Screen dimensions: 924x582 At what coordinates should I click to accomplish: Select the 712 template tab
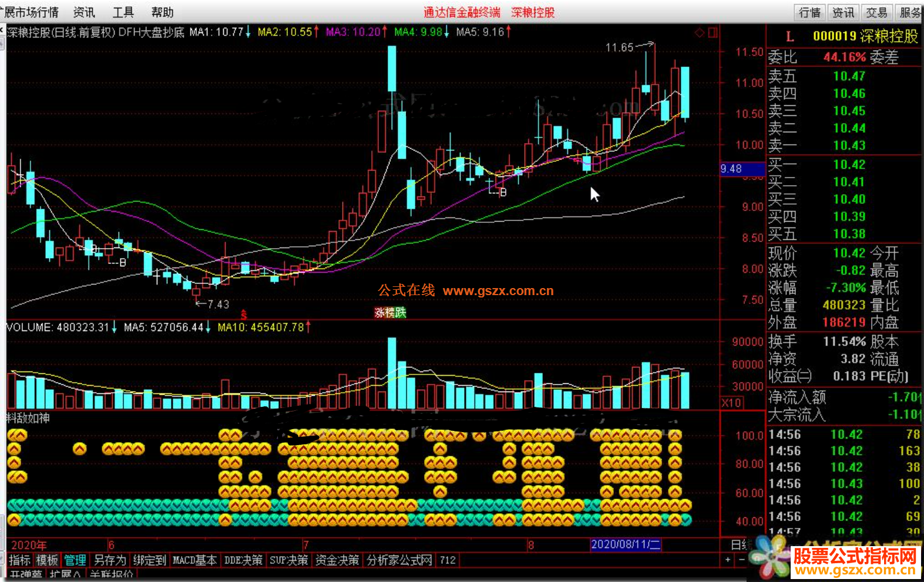pyautogui.click(x=448, y=560)
